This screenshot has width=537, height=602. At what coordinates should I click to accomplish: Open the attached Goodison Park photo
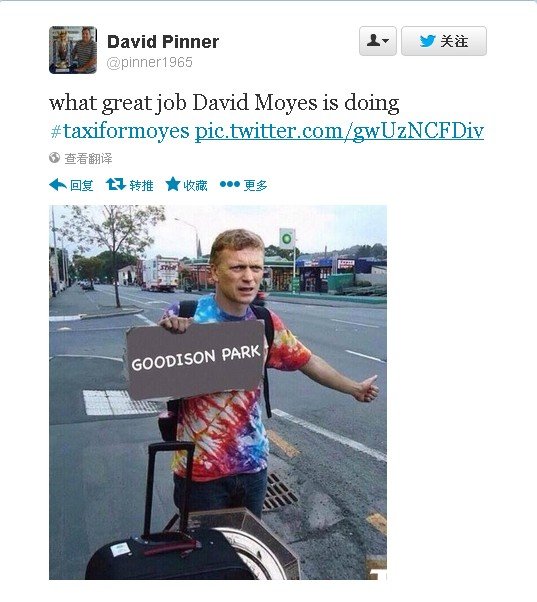point(218,392)
